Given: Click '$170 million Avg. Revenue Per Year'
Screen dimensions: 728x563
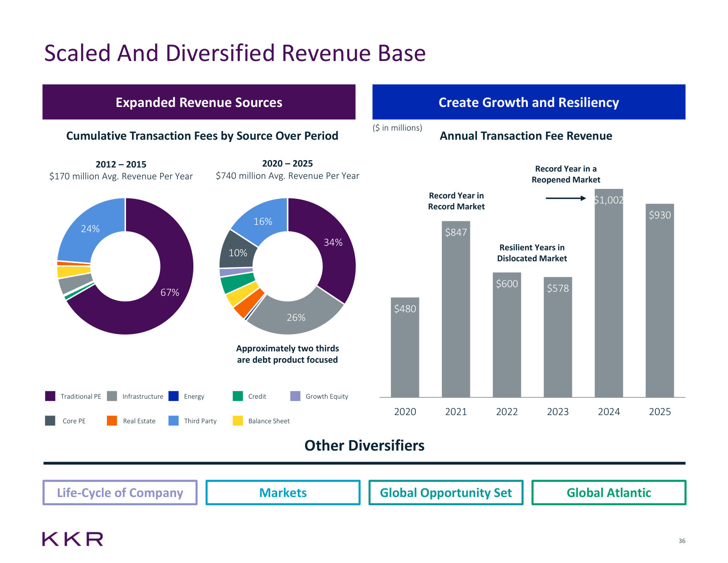Looking at the screenshot, I should point(121,176).
